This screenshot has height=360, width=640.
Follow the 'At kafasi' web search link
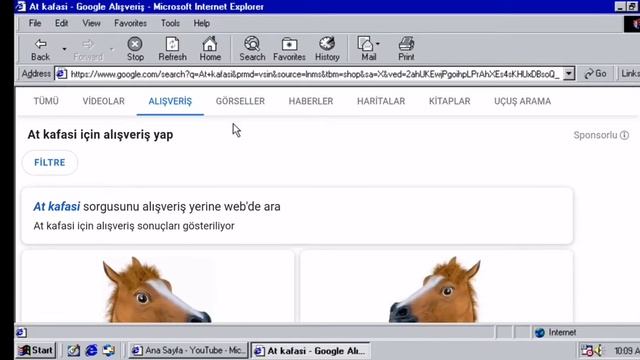[x=57, y=207]
